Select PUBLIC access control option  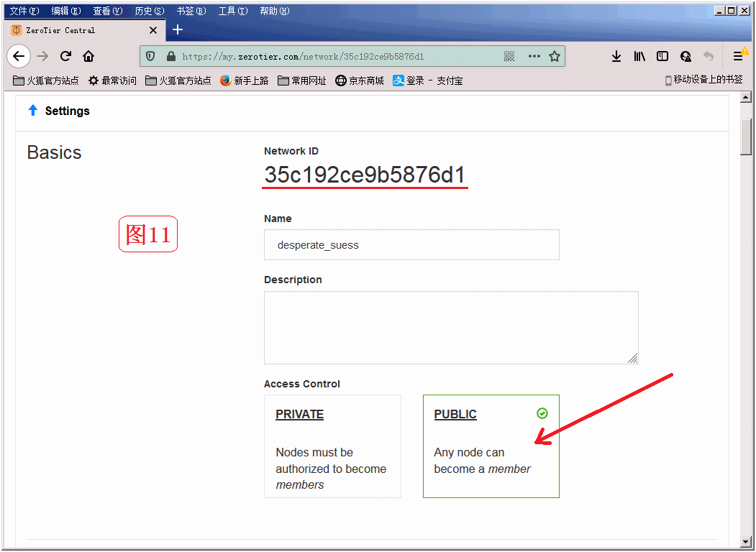[491, 446]
